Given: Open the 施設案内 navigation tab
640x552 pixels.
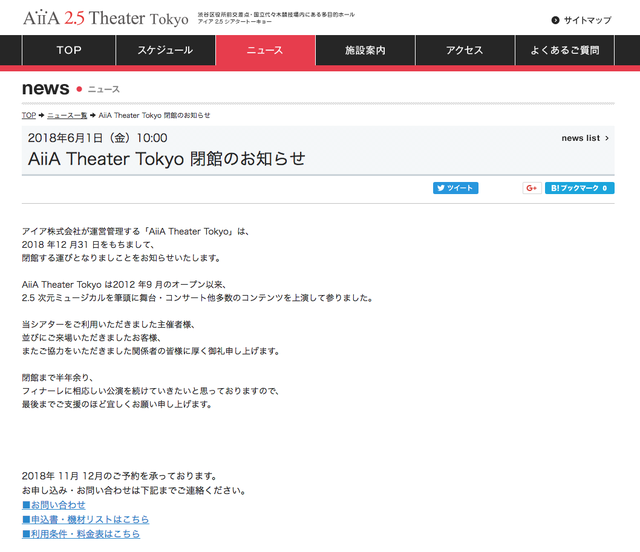Looking at the screenshot, I should (x=365, y=50).
